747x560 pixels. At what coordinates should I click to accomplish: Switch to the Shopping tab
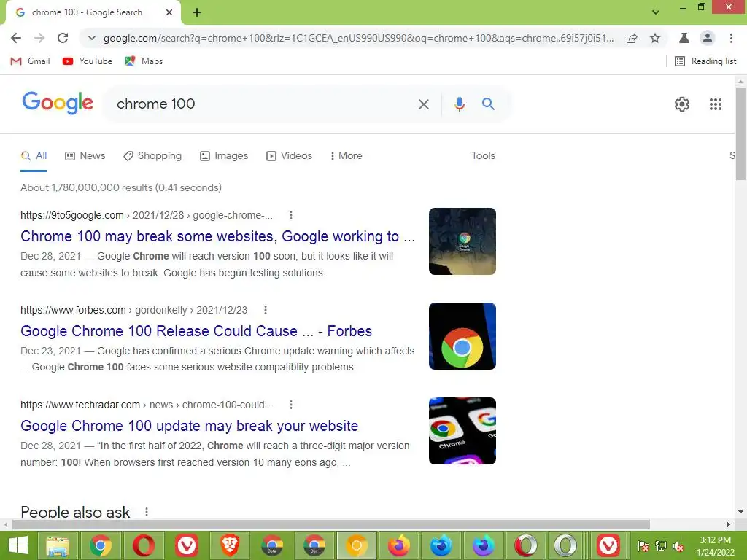coord(152,156)
